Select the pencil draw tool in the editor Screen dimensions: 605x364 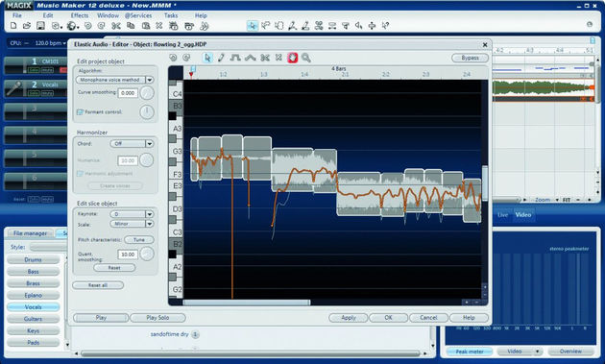pos(221,58)
